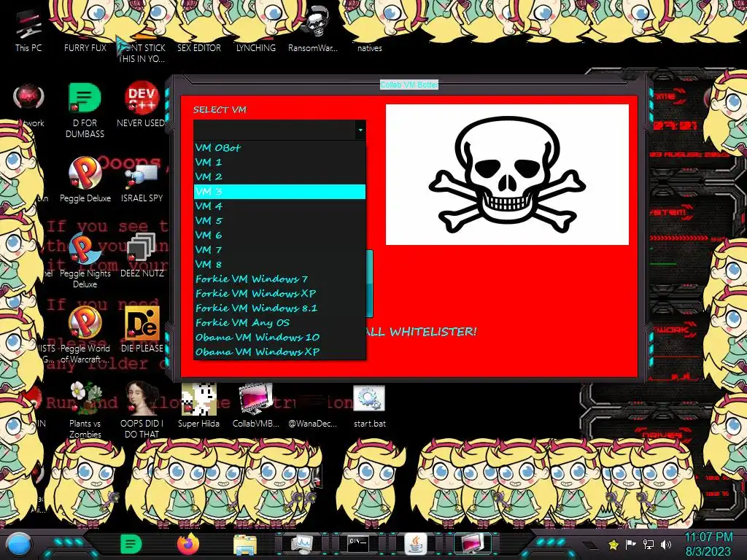This screenshot has height=560, width=747.
Task: Launch the Dev C++ NEVER USED icon
Action: point(142,104)
